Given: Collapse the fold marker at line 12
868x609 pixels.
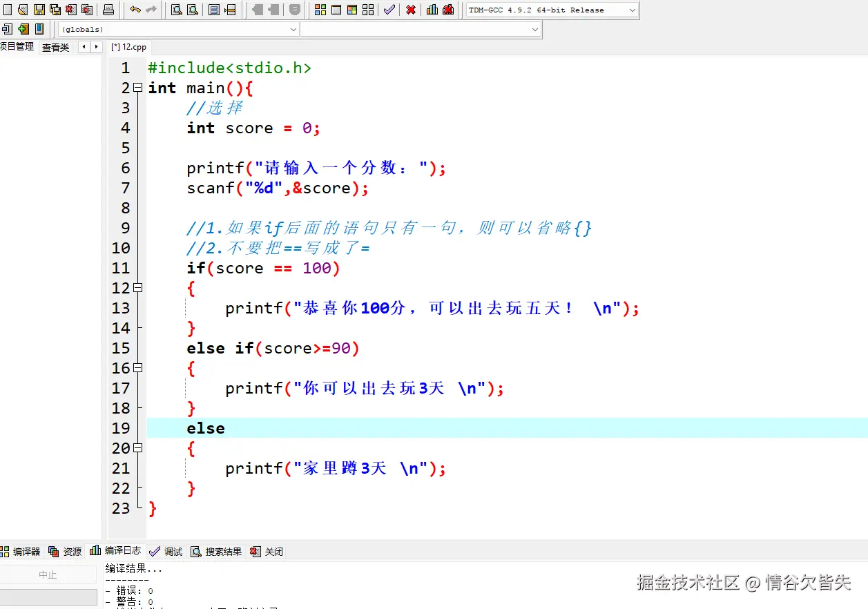Looking at the screenshot, I should point(137,288).
